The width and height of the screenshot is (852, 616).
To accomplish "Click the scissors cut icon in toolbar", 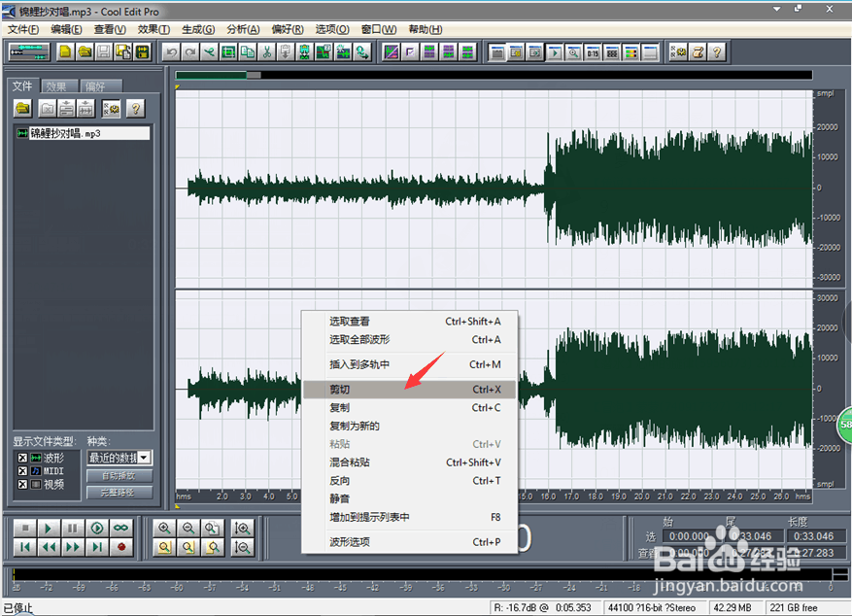I will pyautogui.click(x=267, y=52).
